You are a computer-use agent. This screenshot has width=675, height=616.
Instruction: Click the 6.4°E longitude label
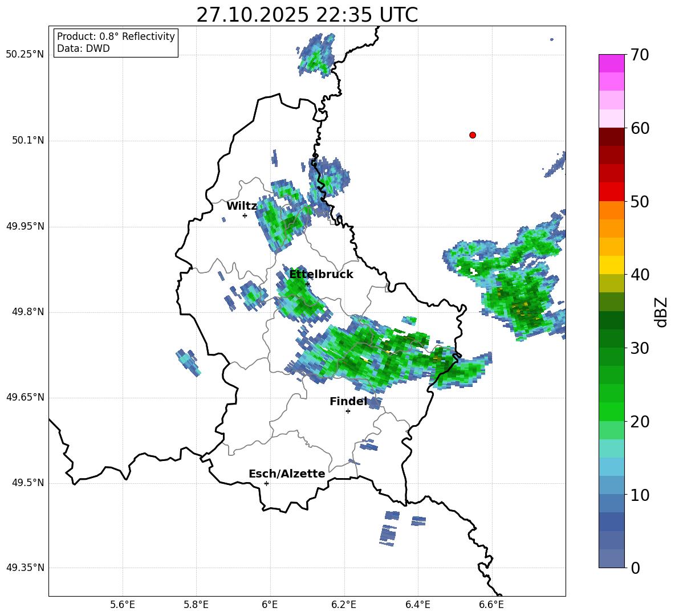click(417, 605)
